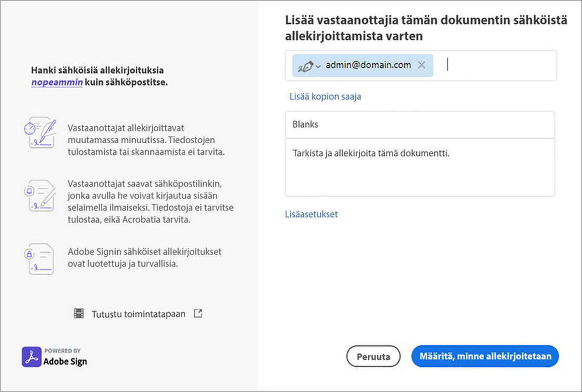Click the film icon next to Tutustu toimintatapaan
Image resolution: width=582 pixels, height=392 pixels.
pos(79,313)
